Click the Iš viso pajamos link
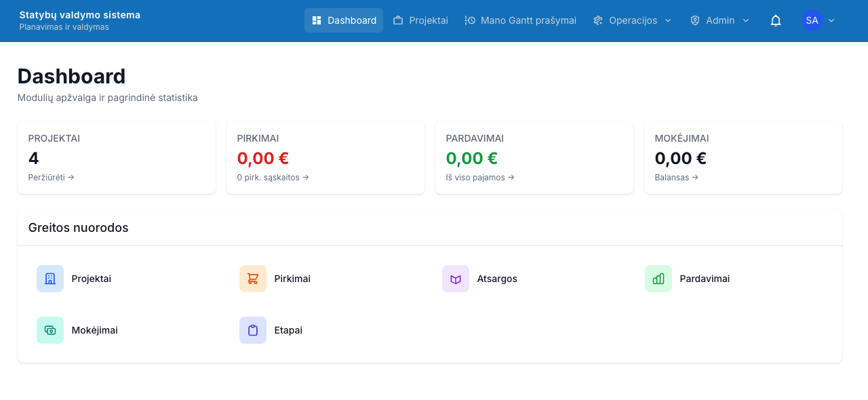This screenshot has height=400, width=868. (x=480, y=178)
